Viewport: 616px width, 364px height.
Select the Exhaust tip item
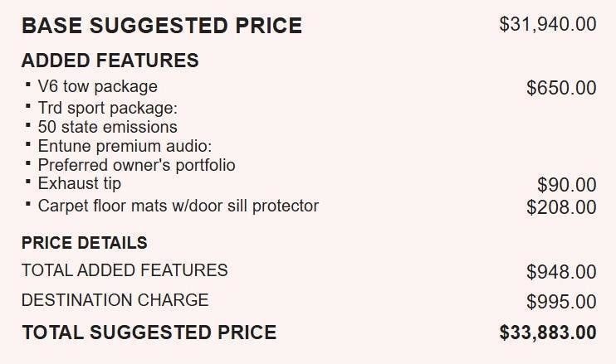click(79, 183)
